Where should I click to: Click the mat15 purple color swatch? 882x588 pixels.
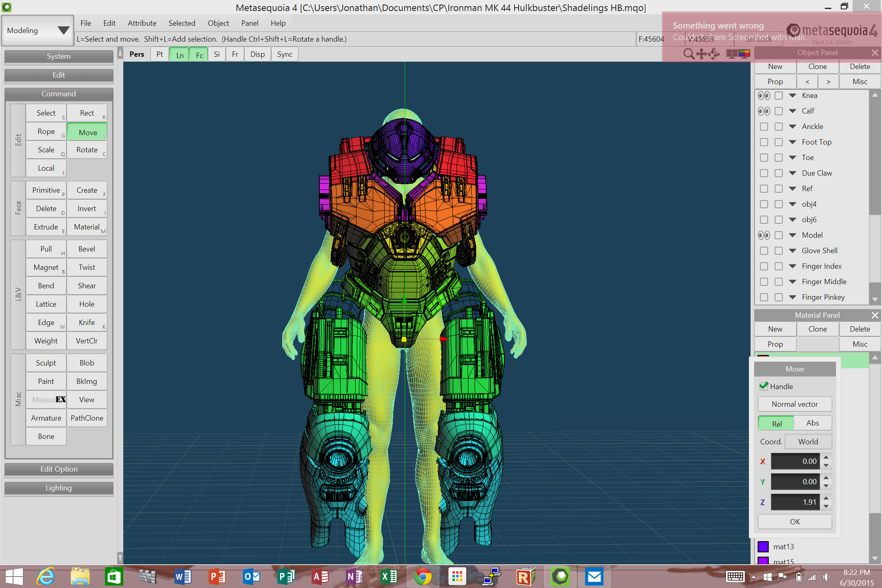tap(763, 561)
